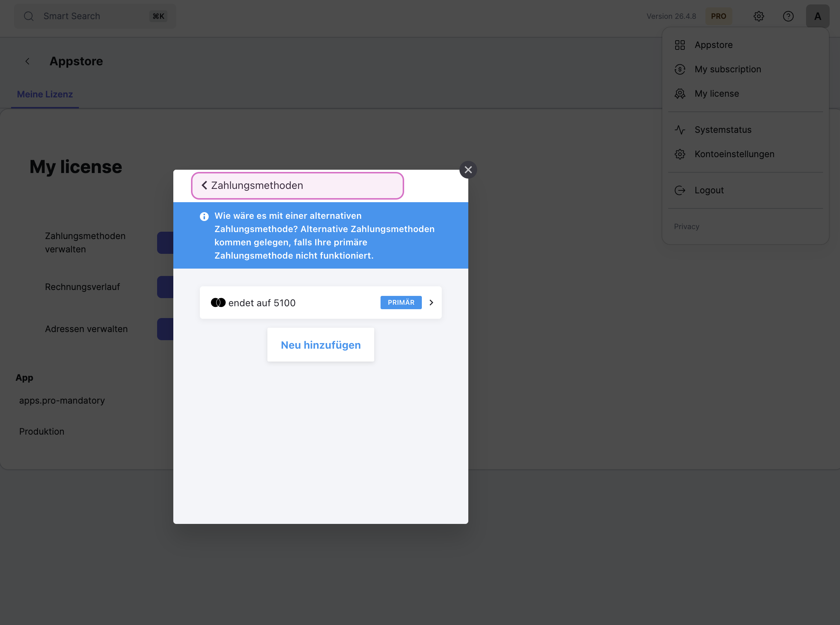
Task: Click the Adressen verwalten label
Action: 86,329
